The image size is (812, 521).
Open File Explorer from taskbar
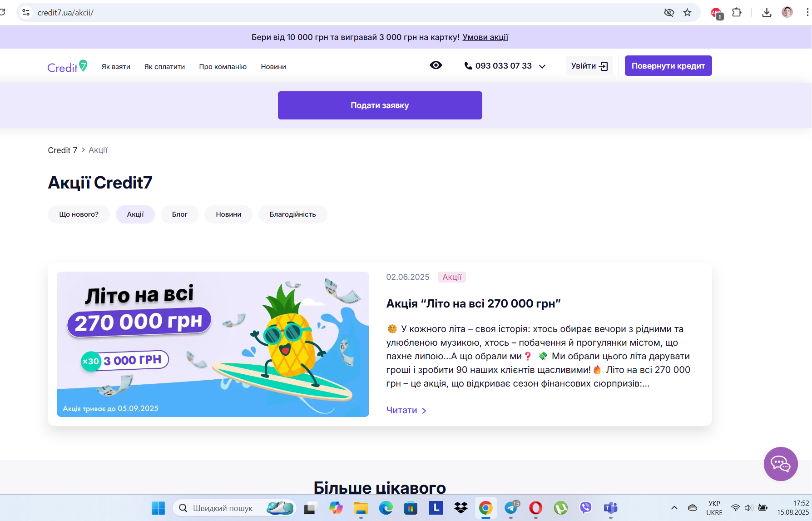tap(361, 508)
